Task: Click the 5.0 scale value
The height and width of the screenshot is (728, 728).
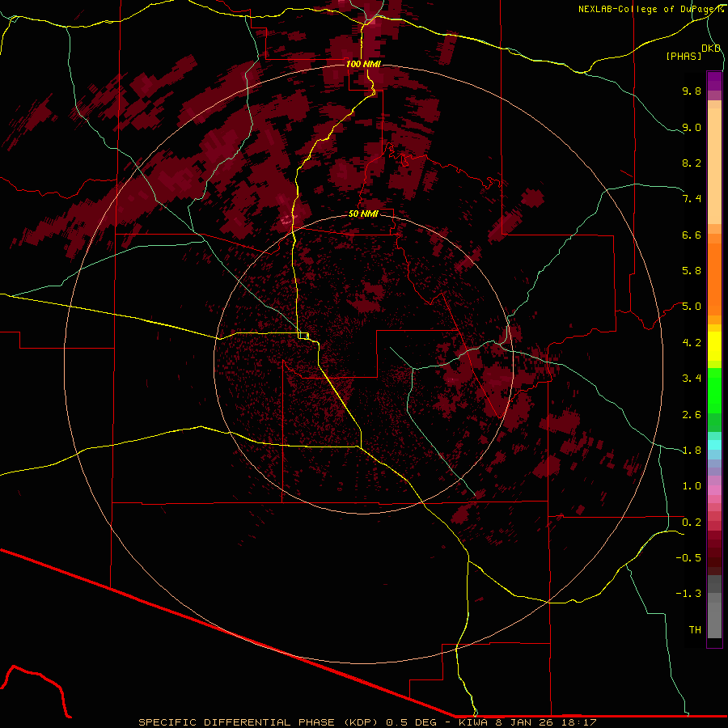Action: [x=692, y=307]
